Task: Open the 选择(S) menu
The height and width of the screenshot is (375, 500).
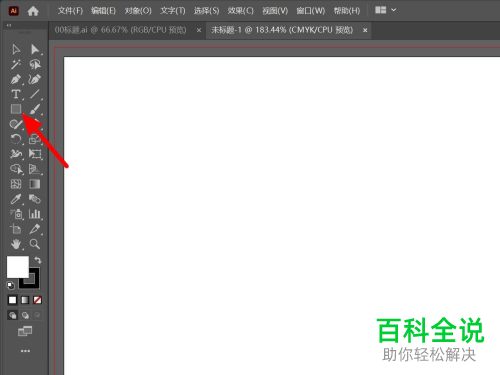Action: [x=207, y=11]
